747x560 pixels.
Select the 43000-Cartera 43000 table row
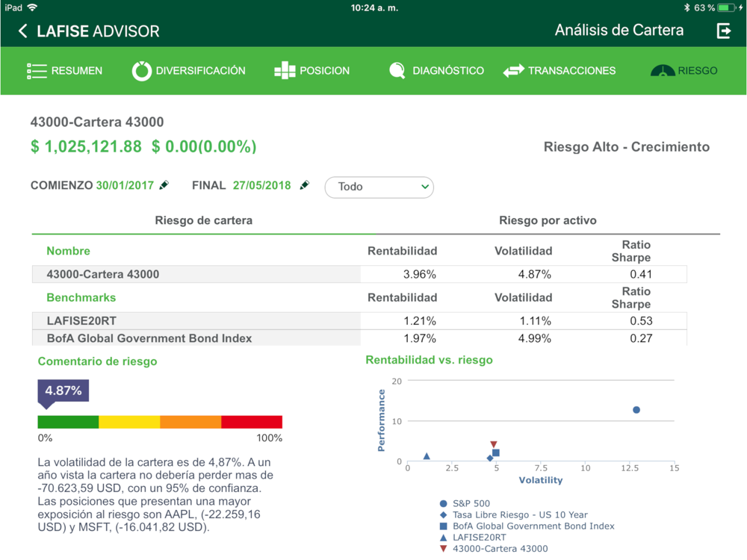click(359, 274)
